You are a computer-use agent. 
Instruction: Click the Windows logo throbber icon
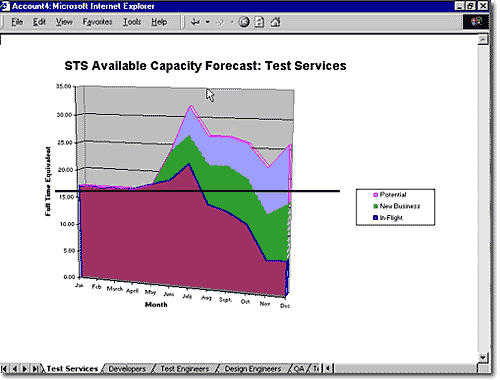[476, 22]
